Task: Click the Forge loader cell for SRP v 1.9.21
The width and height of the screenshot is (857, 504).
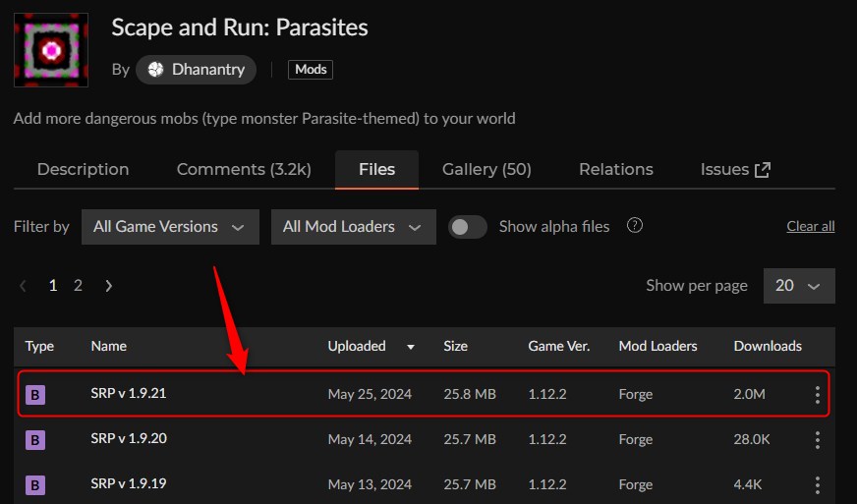Action: 636,394
